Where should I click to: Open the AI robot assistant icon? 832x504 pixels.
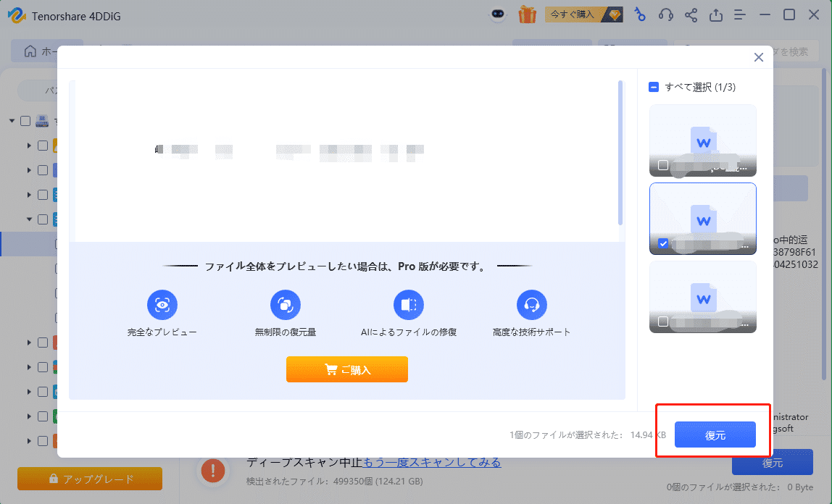(498, 14)
